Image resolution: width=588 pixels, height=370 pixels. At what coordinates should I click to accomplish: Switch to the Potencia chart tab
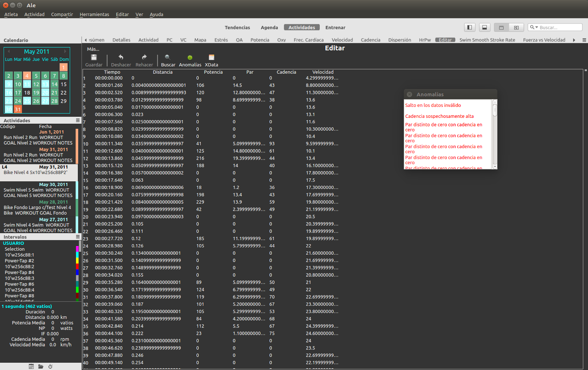pos(260,40)
